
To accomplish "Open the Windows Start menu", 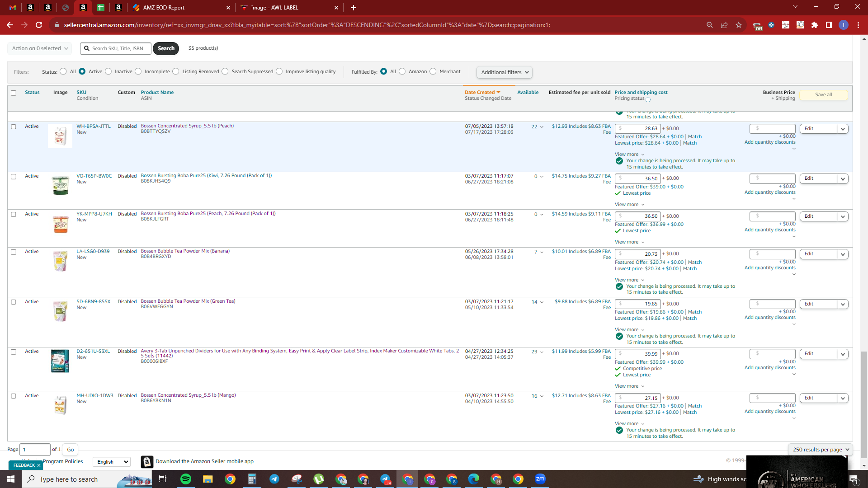I will [x=11, y=479].
